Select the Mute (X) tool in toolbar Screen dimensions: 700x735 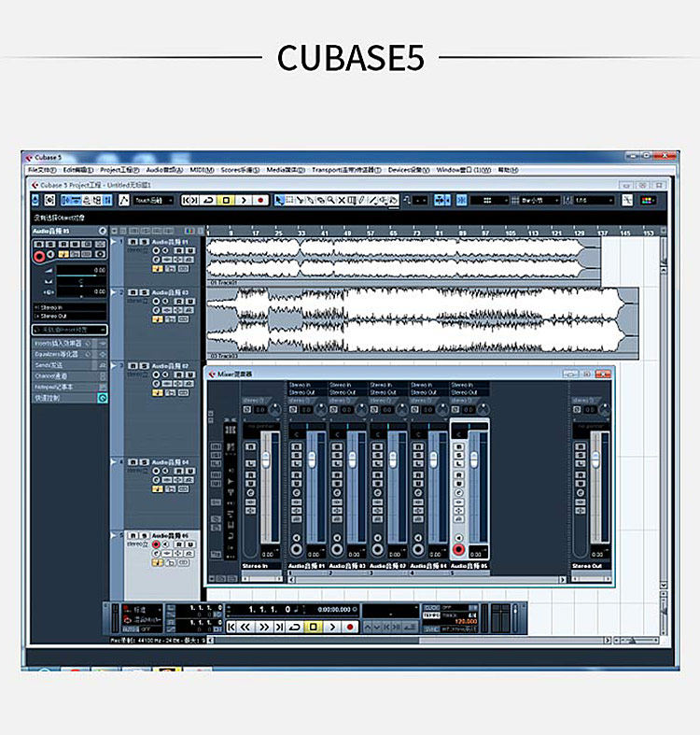tap(342, 200)
